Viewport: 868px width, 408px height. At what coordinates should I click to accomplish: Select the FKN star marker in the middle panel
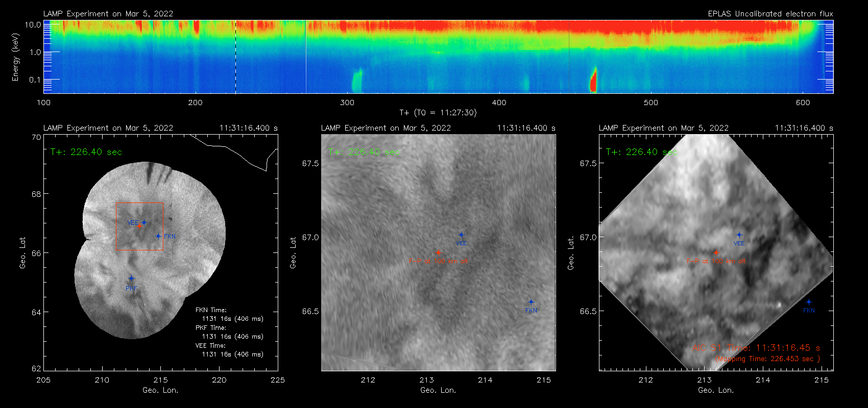[x=531, y=302]
